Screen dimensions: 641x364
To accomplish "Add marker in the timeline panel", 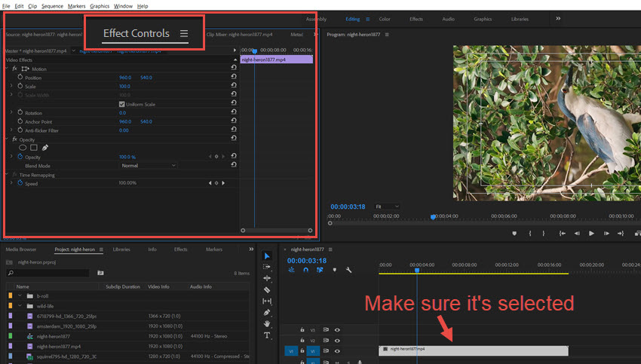I will pyautogui.click(x=334, y=270).
